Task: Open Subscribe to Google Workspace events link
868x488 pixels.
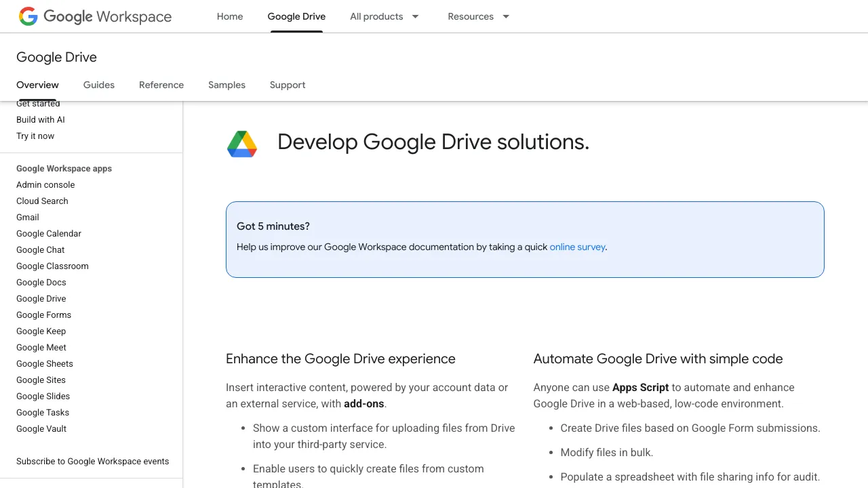Action: (93, 461)
